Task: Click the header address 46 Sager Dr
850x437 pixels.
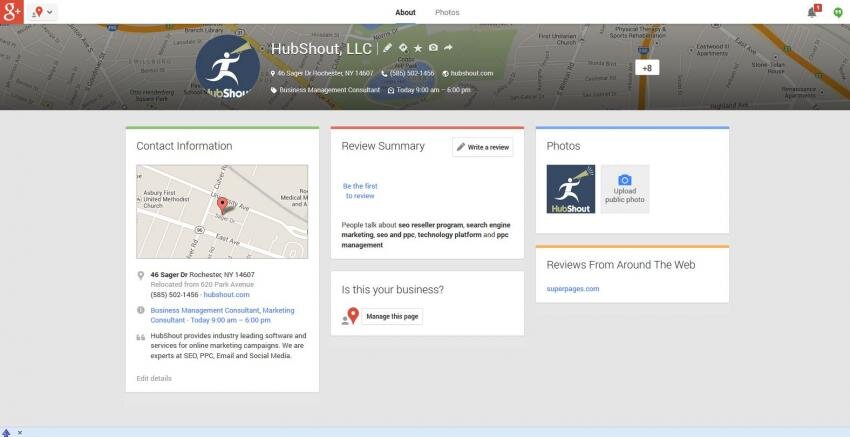Action: (325, 73)
